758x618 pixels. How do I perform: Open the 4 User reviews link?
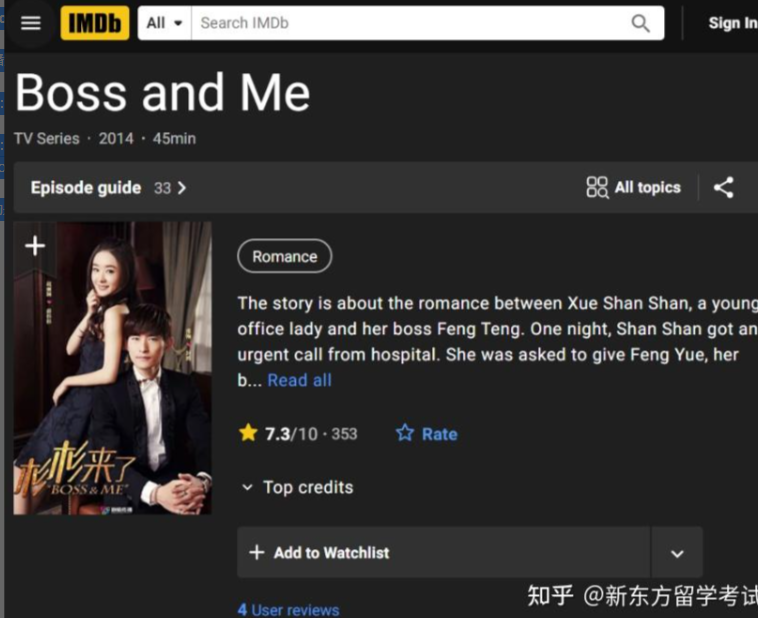[289, 609]
